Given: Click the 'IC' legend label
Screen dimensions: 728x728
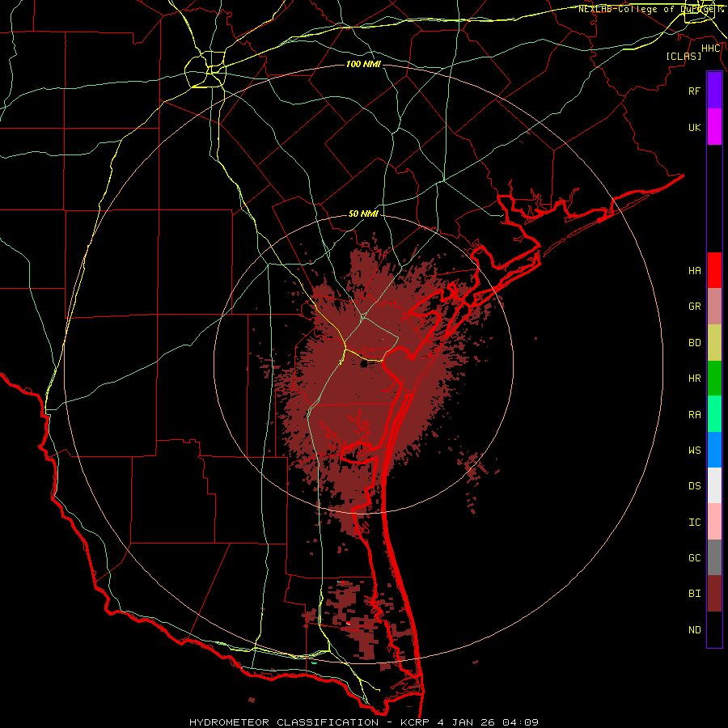Looking at the screenshot, I should pos(694,523).
